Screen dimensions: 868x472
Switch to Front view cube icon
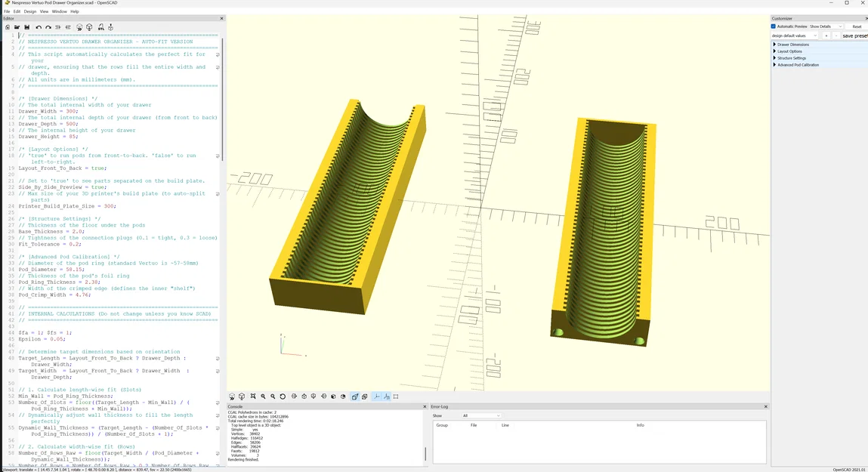coord(333,396)
